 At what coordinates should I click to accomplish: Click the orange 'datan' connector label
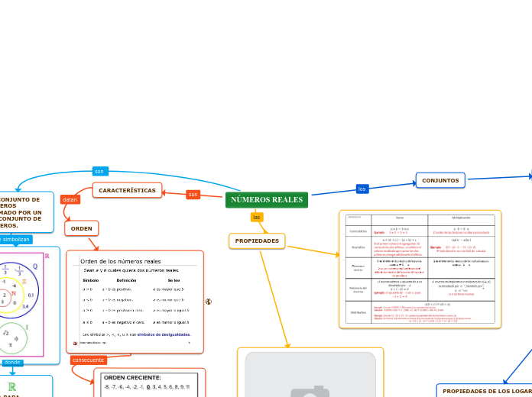coord(70,200)
